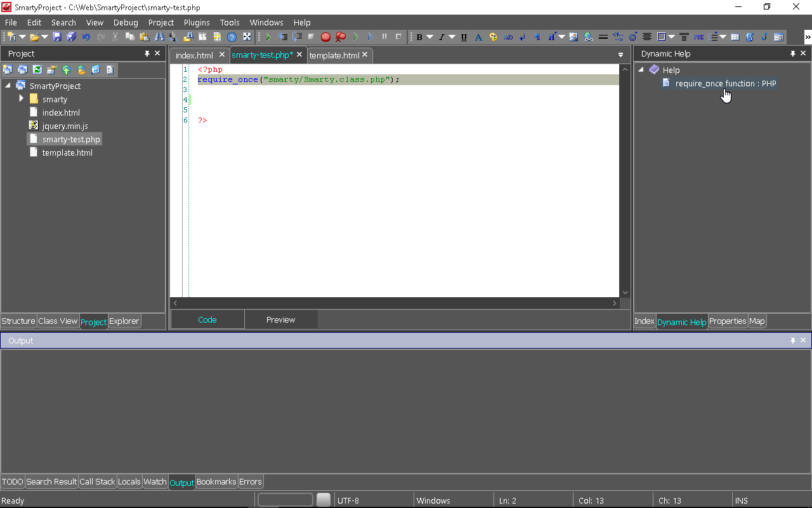Click the Refresh icon in Project panel

37,70
